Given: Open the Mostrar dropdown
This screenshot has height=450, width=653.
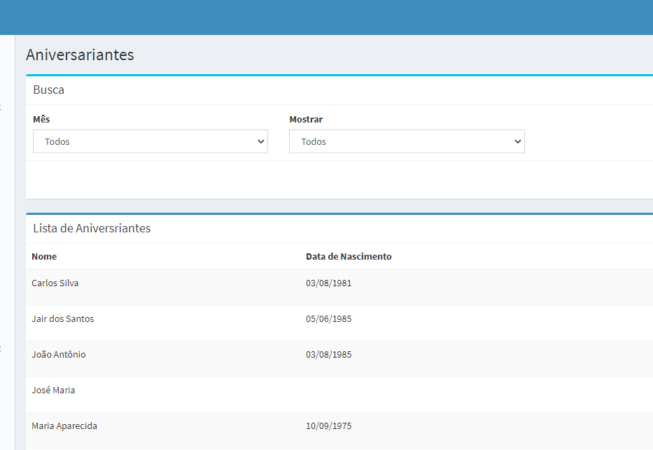Looking at the screenshot, I should tap(406, 142).
